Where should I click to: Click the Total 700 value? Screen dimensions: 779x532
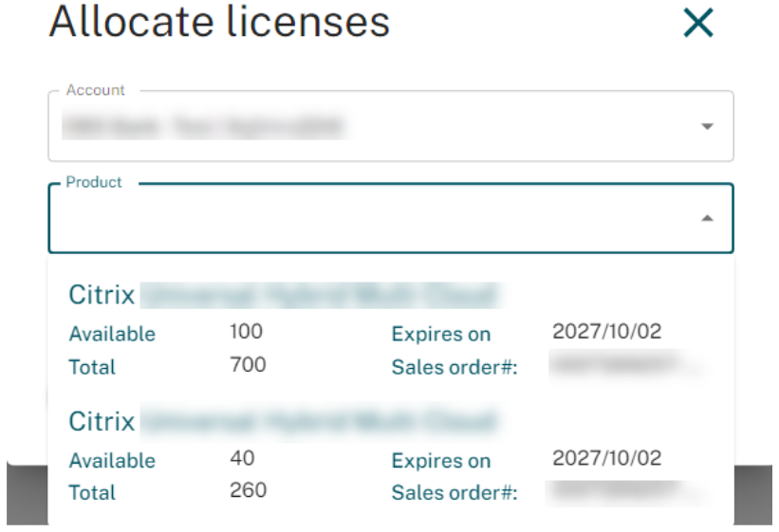tap(248, 365)
